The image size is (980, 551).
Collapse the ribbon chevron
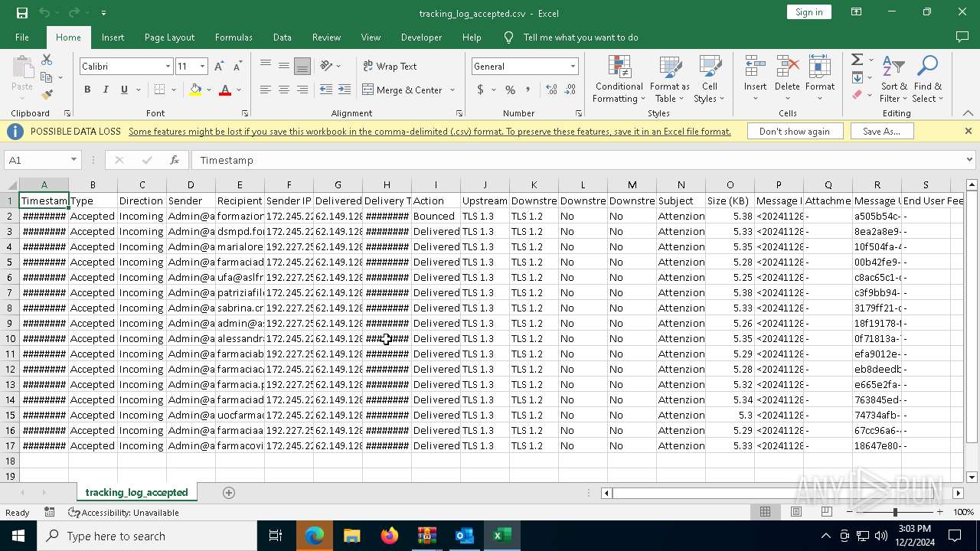click(x=968, y=113)
